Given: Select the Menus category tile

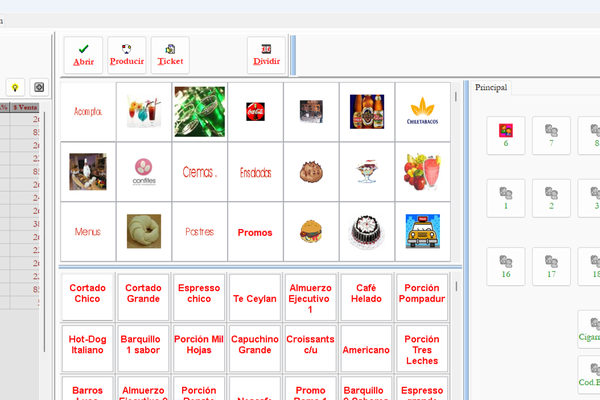Looking at the screenshot, I should [x=88, y=232].
